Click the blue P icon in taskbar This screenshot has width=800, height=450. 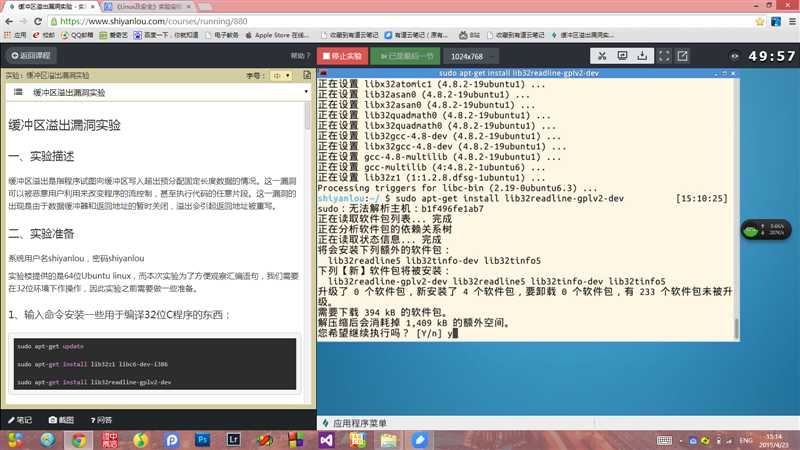(x=172, y=440)
